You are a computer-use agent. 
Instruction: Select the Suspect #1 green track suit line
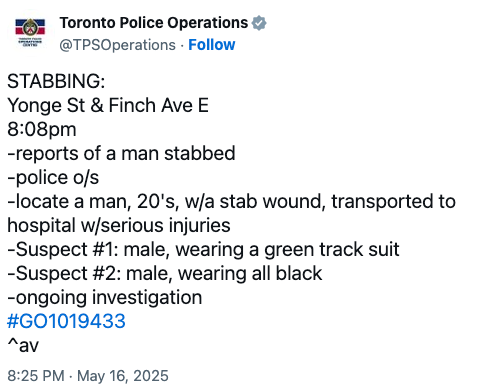pyautogui.click(x=203, y=249)
